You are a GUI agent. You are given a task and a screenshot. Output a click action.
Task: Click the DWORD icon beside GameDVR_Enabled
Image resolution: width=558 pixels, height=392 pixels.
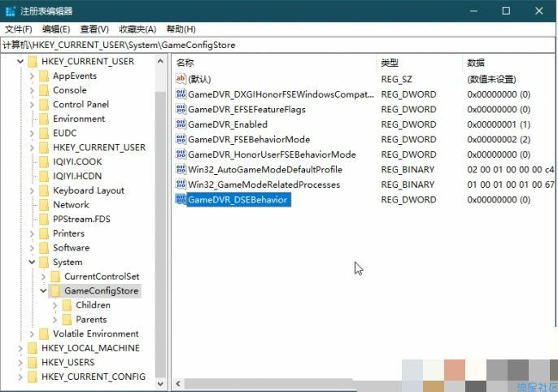coord(181,124)
